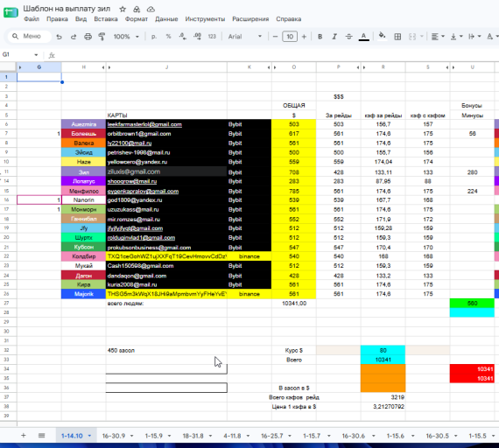Open the Arial font dropdown
The height and width of the screenshot is (448, 499).
244,37
